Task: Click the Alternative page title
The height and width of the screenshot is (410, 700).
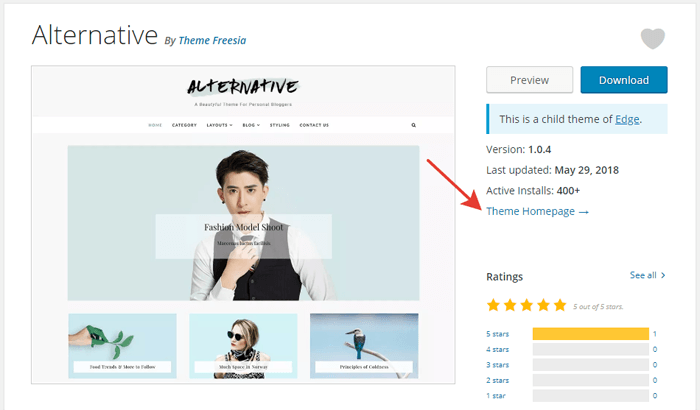Action: coord(95,35)
